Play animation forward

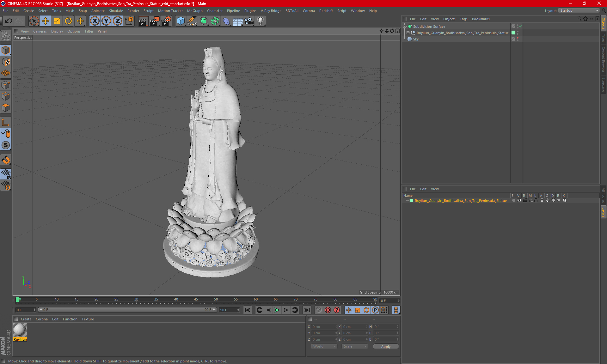[x=277, y=310]
